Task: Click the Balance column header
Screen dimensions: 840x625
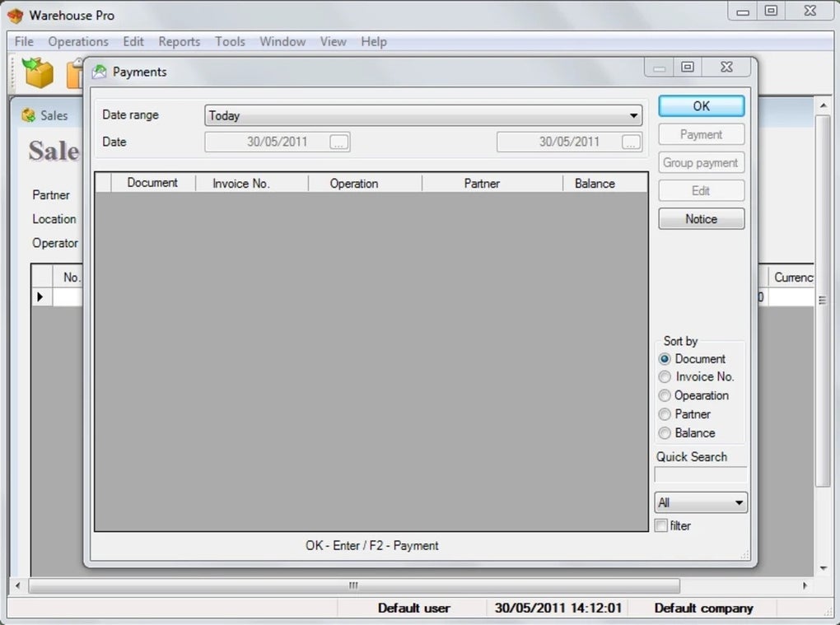Action: tap(595, 183)
